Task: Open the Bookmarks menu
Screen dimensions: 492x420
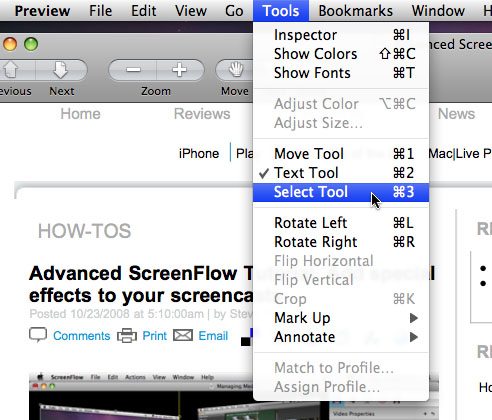Action: tap(355, 11)
